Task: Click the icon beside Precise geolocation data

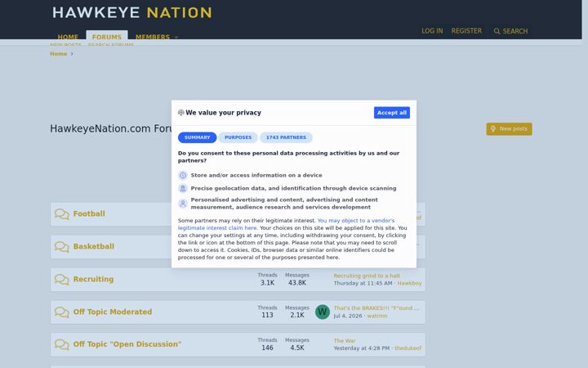Action: tap(183, 188)
